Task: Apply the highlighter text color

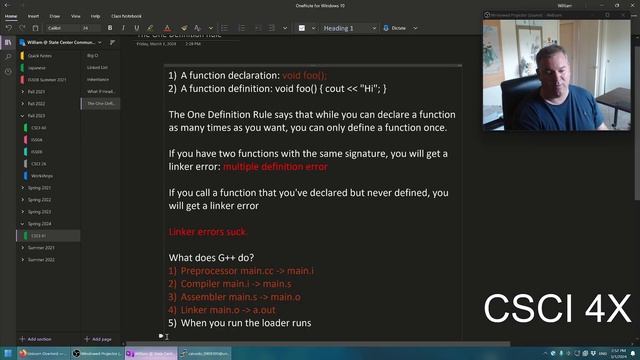Action: 150,28
